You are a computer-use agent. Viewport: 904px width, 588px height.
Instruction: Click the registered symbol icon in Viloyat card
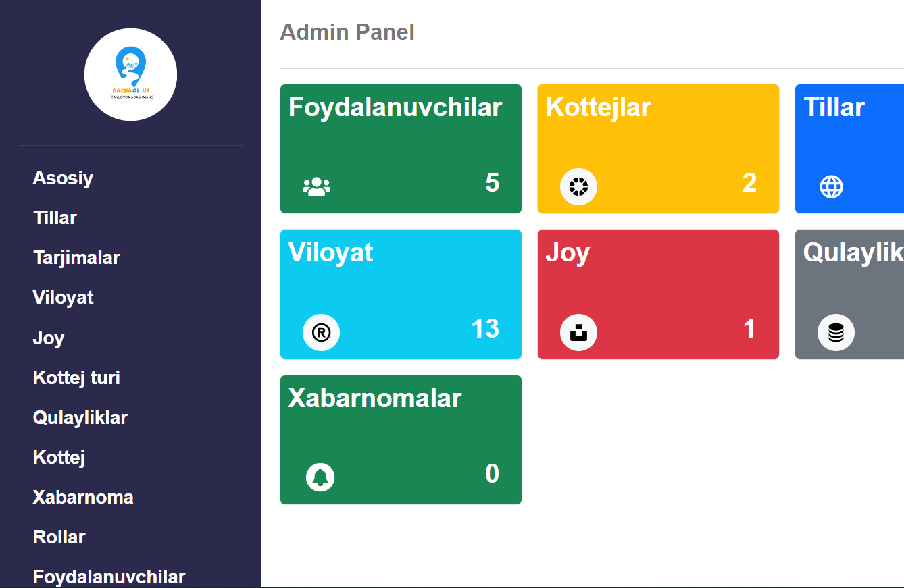point(321,332)
